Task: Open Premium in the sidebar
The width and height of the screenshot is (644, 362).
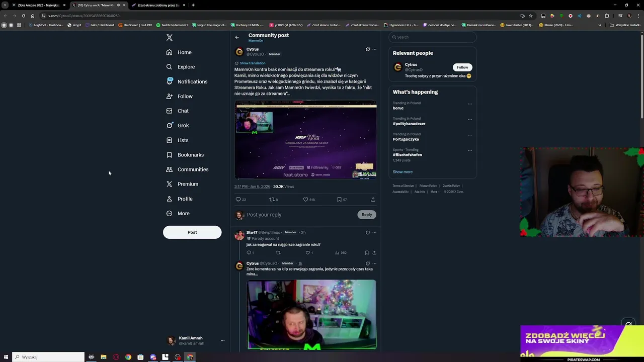Action: click(x=182, y=184)
